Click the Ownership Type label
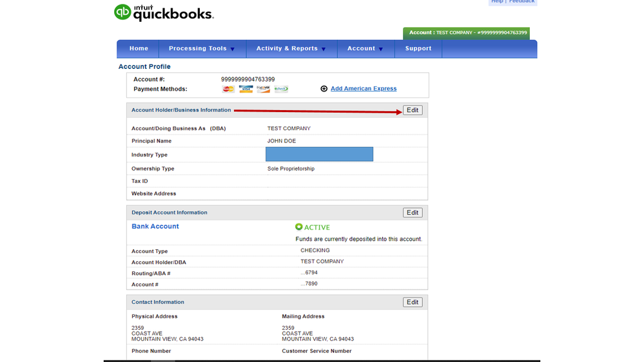 (153, 169)
